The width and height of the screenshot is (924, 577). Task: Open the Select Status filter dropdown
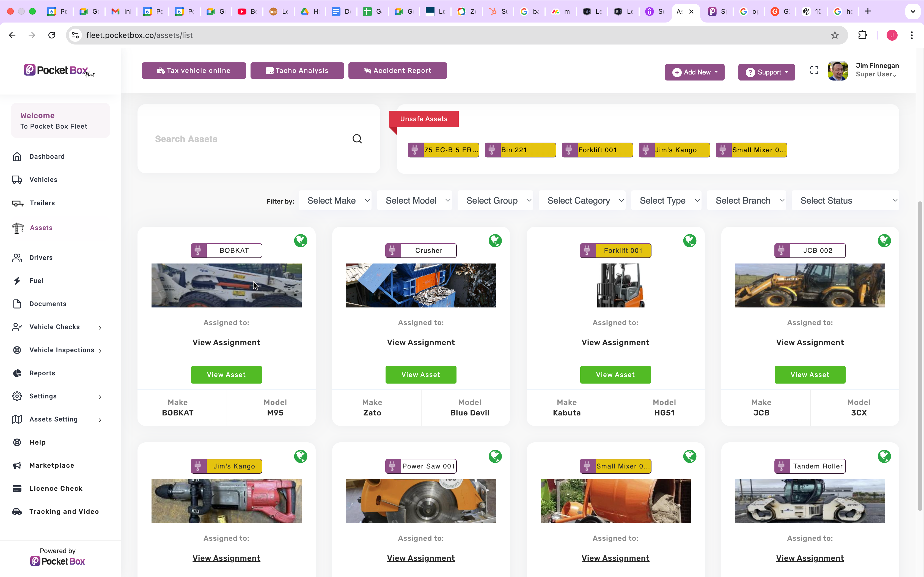coord(845,201)
